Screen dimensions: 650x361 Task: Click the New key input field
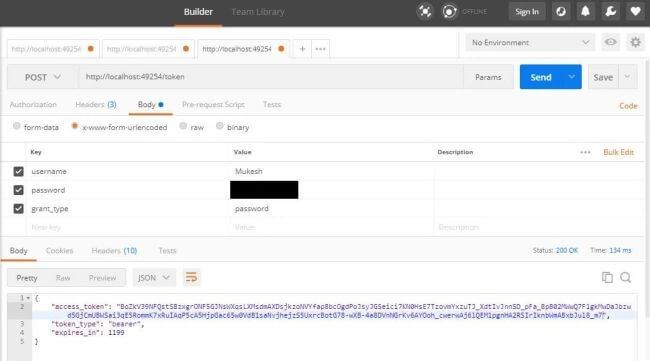[129, 227]
